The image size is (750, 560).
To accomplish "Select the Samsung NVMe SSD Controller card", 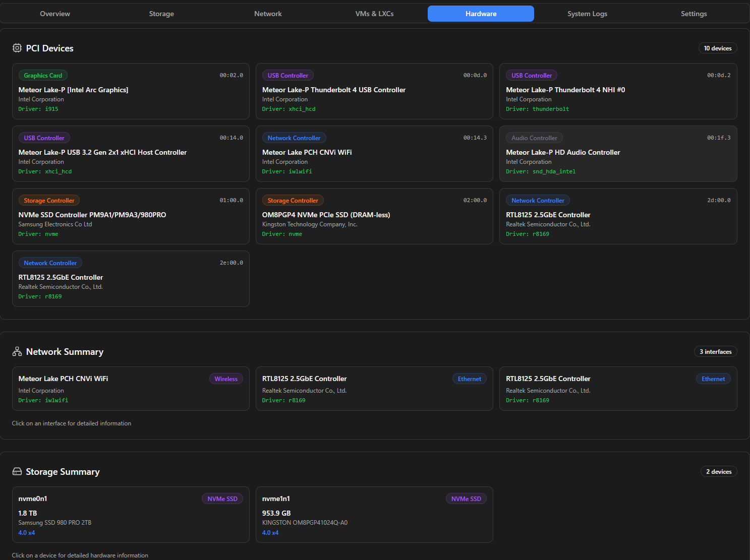I will click(x=131, y=216).
